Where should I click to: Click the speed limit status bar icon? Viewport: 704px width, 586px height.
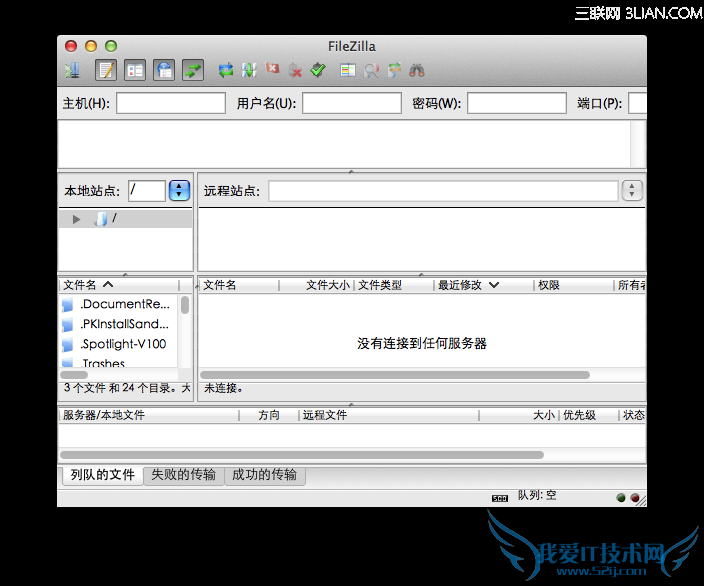click(500, 498)
